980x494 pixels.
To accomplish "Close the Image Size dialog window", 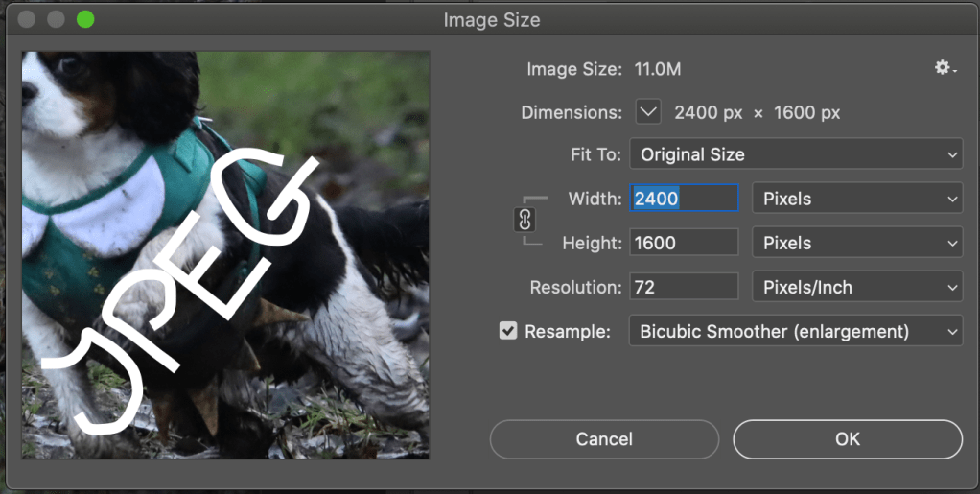I will [x=27, y=19].
